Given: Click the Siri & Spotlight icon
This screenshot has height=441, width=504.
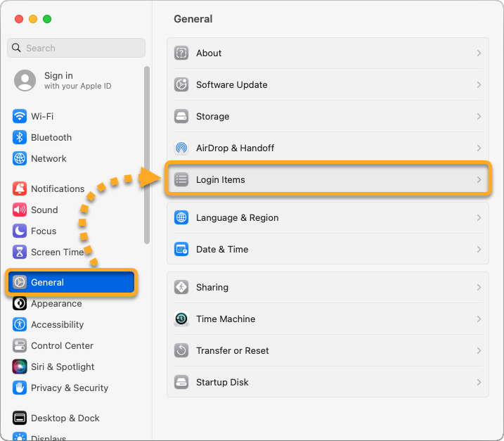Looking at the screenshot, I should click(x=20, y=366).
